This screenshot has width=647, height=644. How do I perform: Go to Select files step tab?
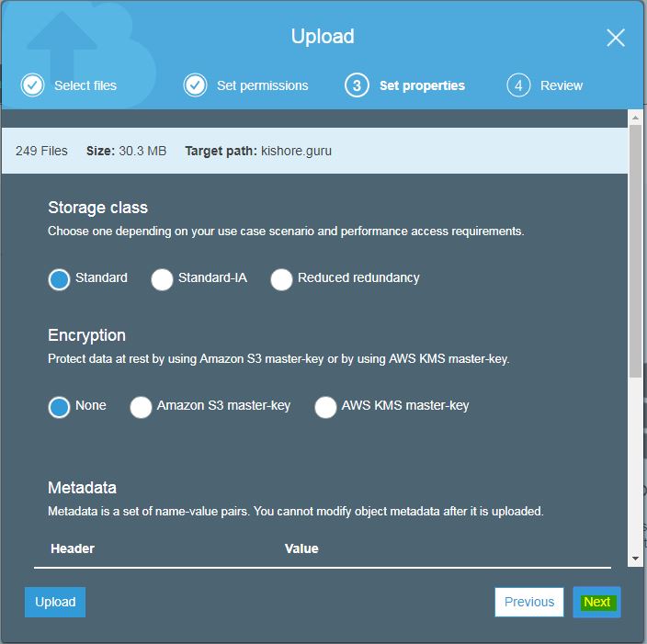pos(85,85)
